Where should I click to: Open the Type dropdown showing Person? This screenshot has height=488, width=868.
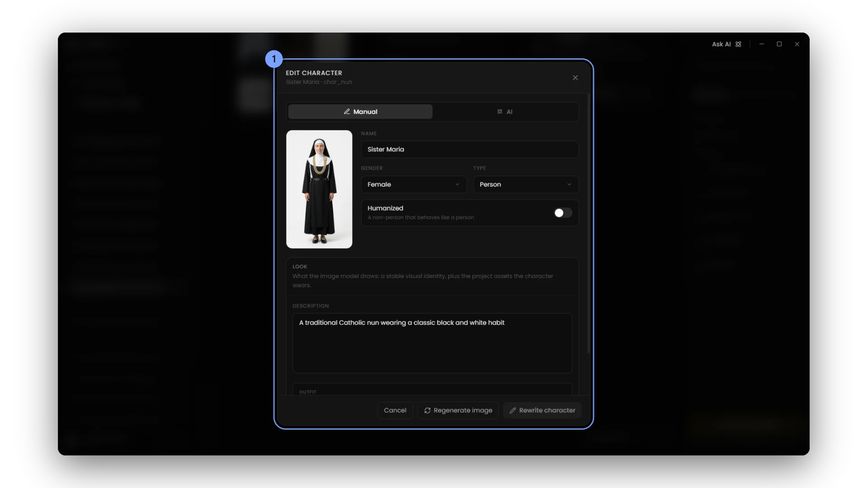pos(526,184)
